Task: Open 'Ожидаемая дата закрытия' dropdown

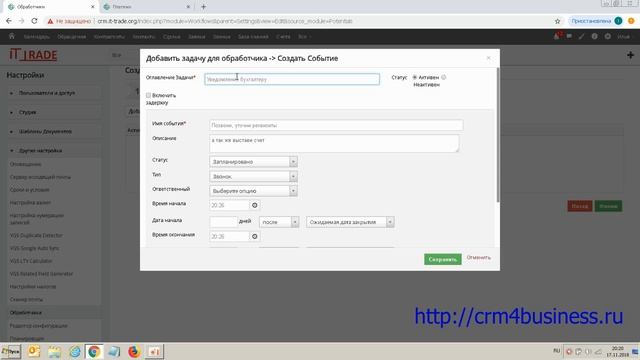Action: tap(350, 222)
